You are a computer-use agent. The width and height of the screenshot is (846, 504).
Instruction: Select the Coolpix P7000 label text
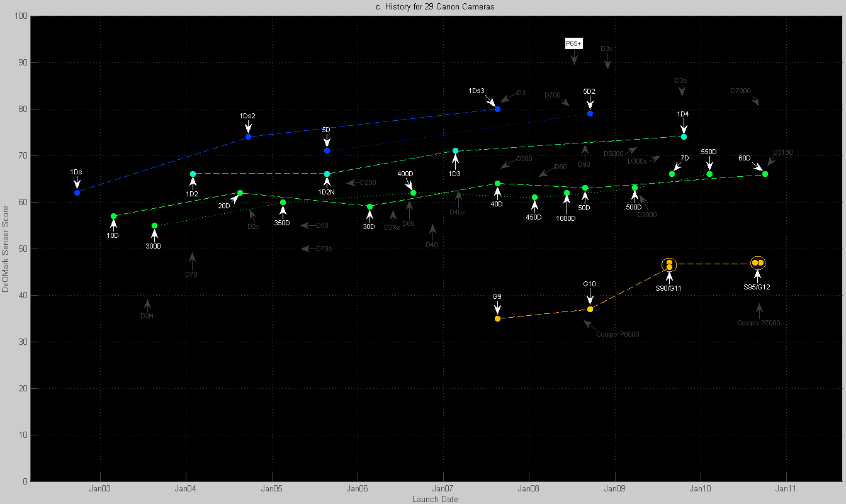click(x=759, y=323)
